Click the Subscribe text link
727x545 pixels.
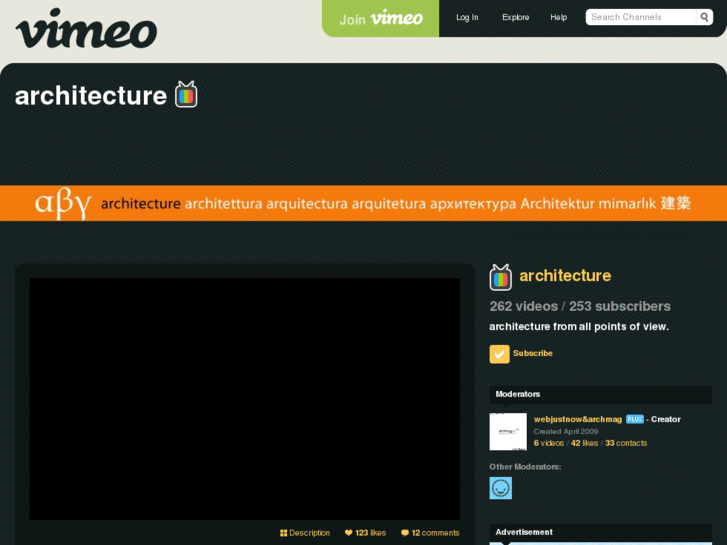point(533,353)
